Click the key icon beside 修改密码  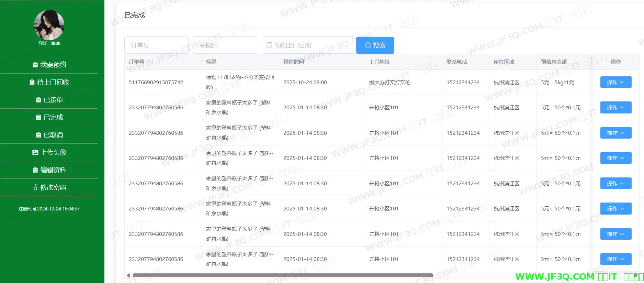35,187
